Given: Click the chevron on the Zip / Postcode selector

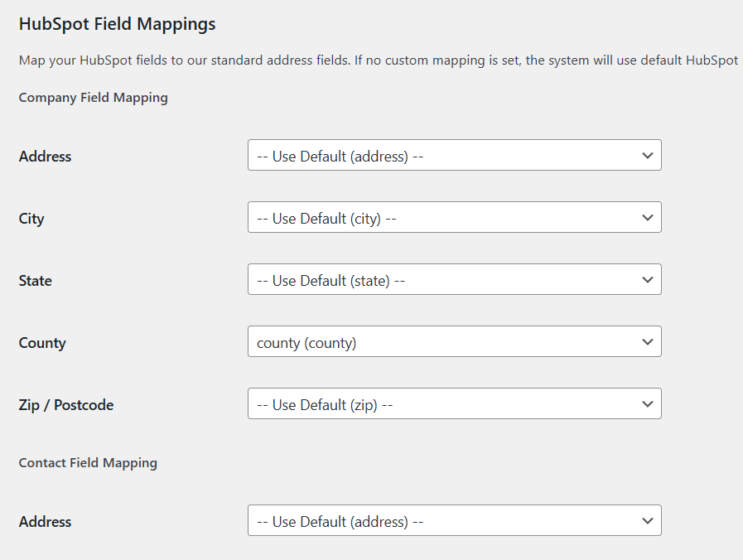Looking at the screenshot, I should click(x=649, y=403).
